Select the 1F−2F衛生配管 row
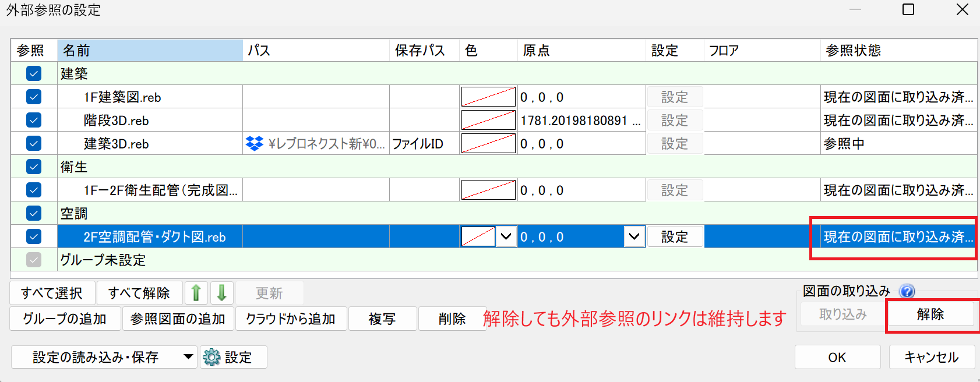This screenshot has height=382, width=980. (160, 190)
